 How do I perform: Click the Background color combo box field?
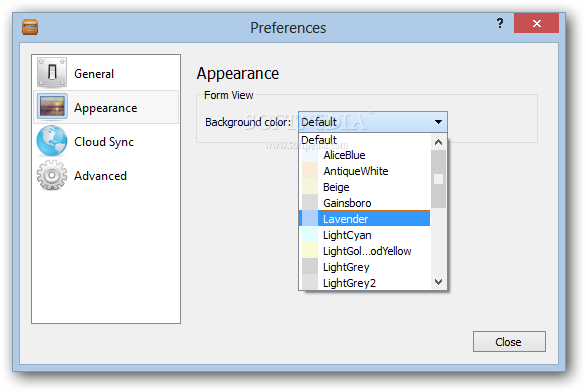[373, 122]
